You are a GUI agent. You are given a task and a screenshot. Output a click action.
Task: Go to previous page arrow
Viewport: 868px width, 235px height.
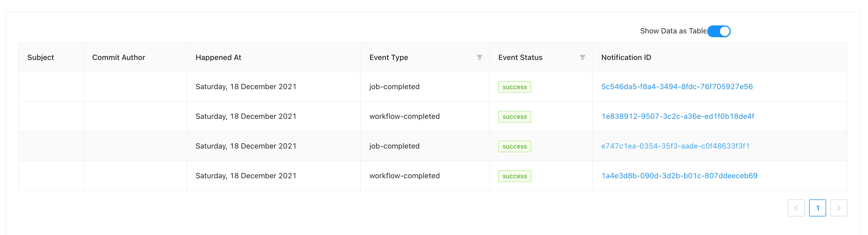(x=796, y=208)
